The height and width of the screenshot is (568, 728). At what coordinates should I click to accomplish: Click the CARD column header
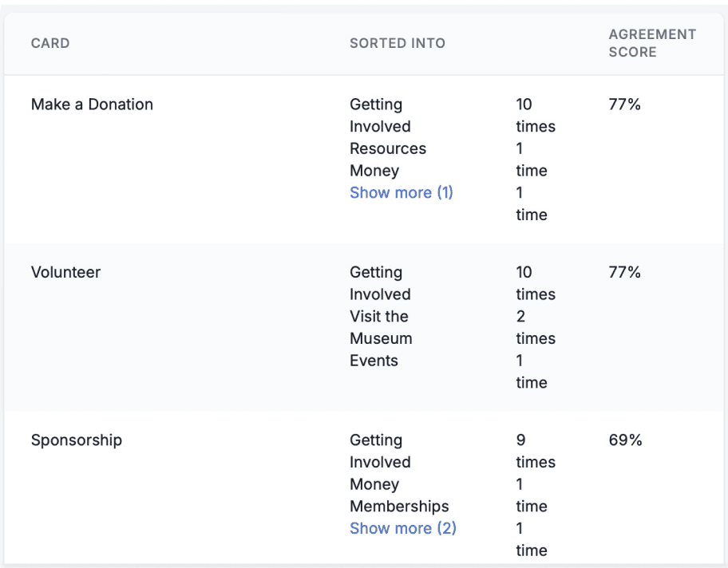(x=50, y=43)
